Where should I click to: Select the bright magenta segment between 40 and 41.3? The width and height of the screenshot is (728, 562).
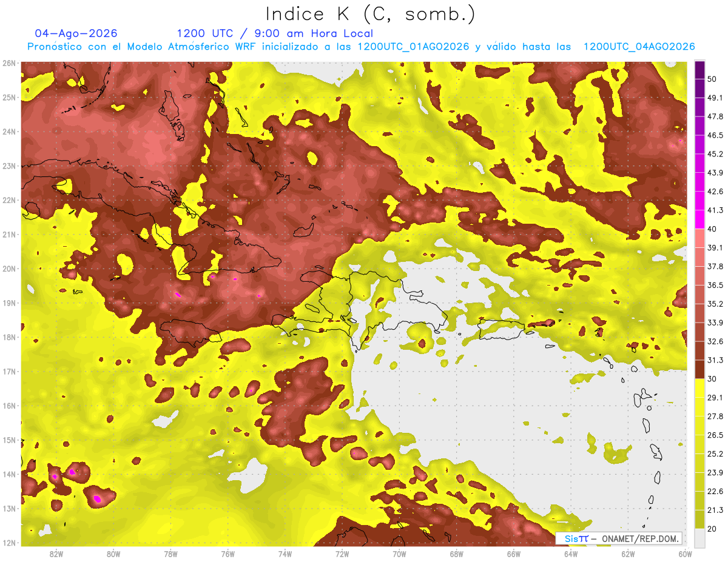(x=699, y=219)
